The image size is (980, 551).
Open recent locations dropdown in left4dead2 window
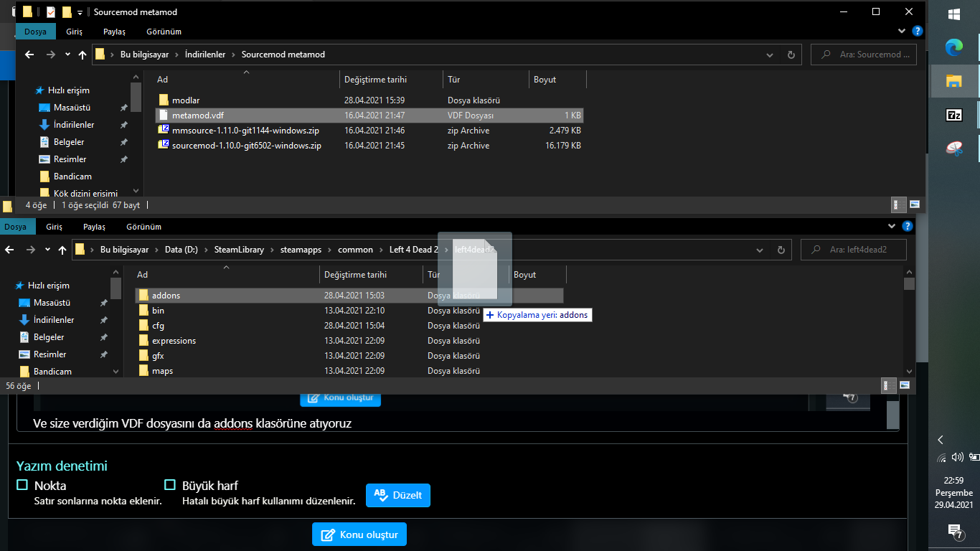pos(47,250)
